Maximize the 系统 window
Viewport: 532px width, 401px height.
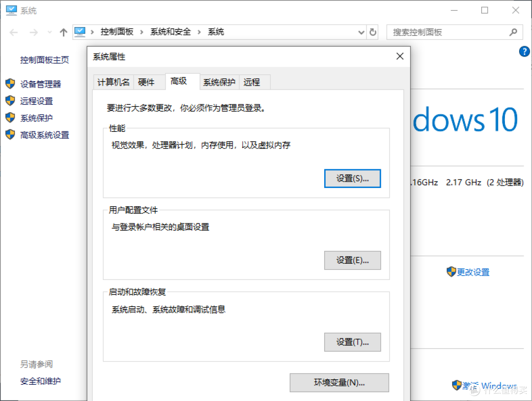(x=485, y=10)
